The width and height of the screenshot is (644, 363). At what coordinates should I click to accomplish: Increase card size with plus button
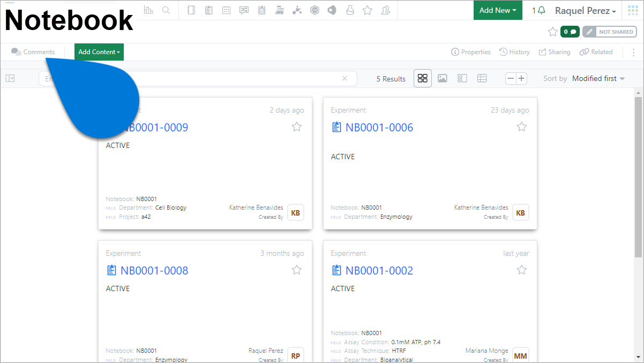pyautogui.click(x=522, y=78)
